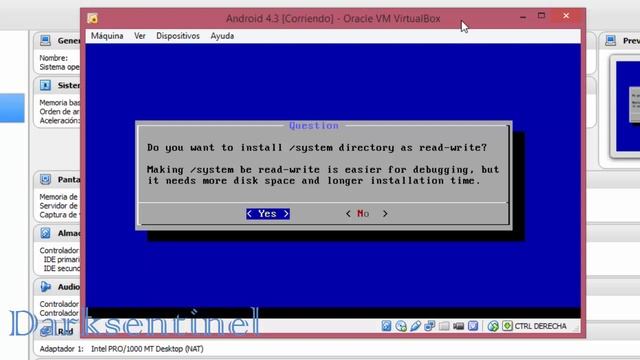
Task: Maximize the Android 4.3 VM window
Action: pos(541,16)
